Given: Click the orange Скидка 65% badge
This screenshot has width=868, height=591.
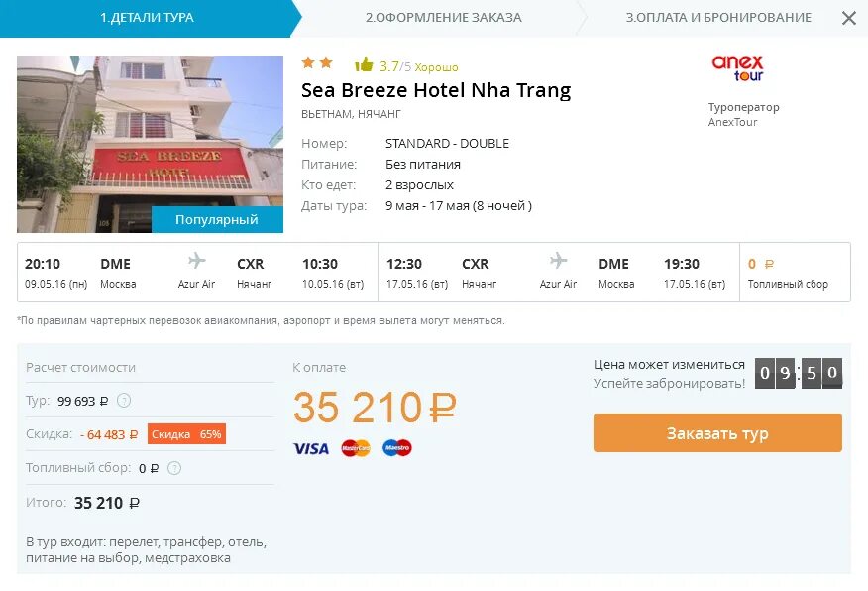Looking at the screenshot, I should pyautogui.click(x=186, y=434).
